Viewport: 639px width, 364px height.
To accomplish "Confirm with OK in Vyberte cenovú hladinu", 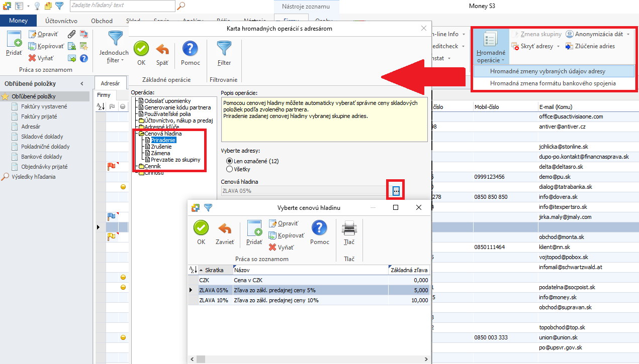I will point(201,233).
